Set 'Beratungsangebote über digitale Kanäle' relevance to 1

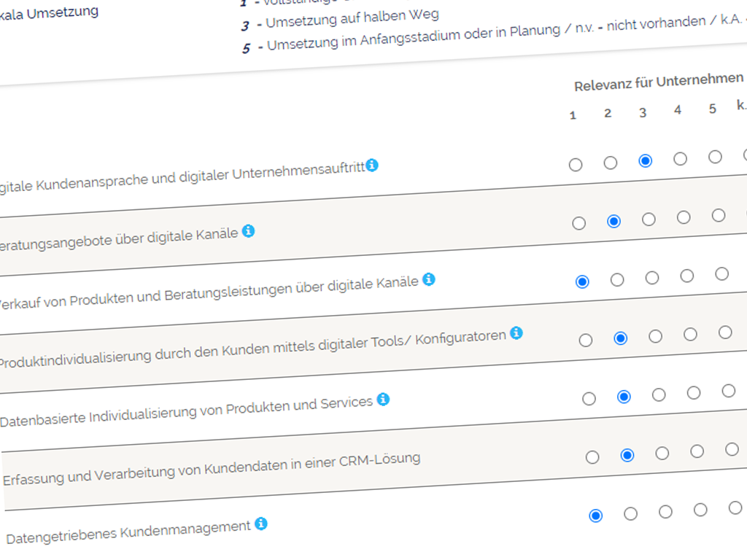pyautogui.click(x=579, y=223)
